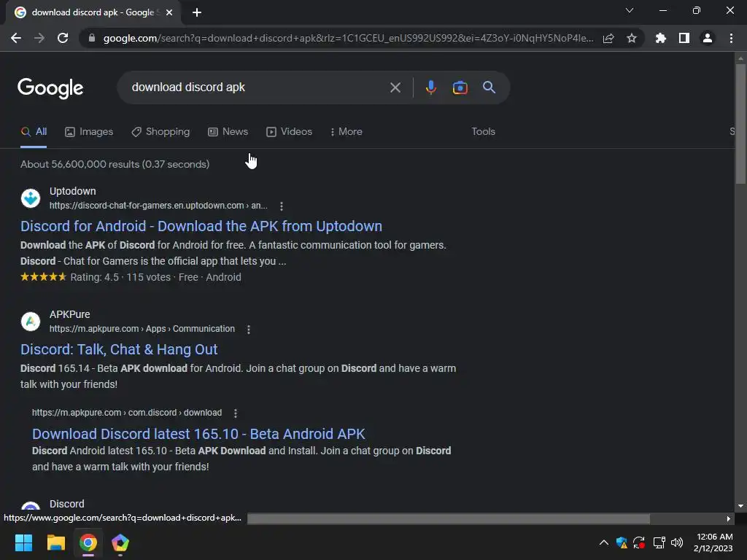Open the network status tray icon
The width and height of the screenshot is (747, 560).
coord(659,542)
